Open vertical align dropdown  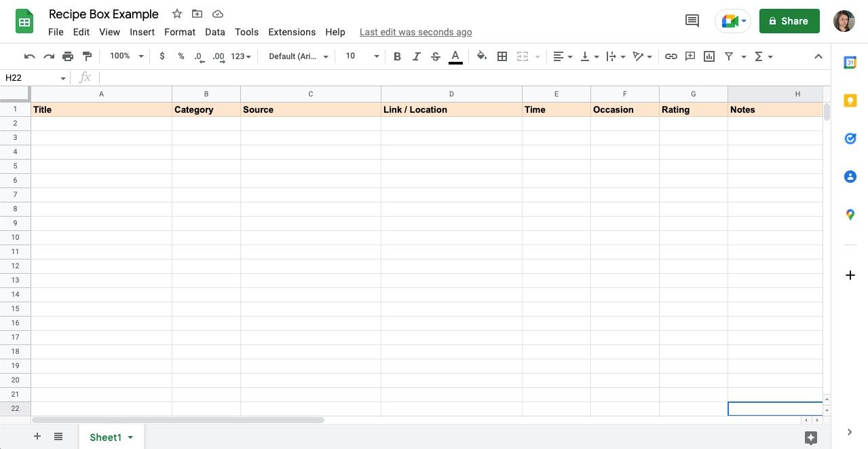pyautogui.click(x=590, y=56)
